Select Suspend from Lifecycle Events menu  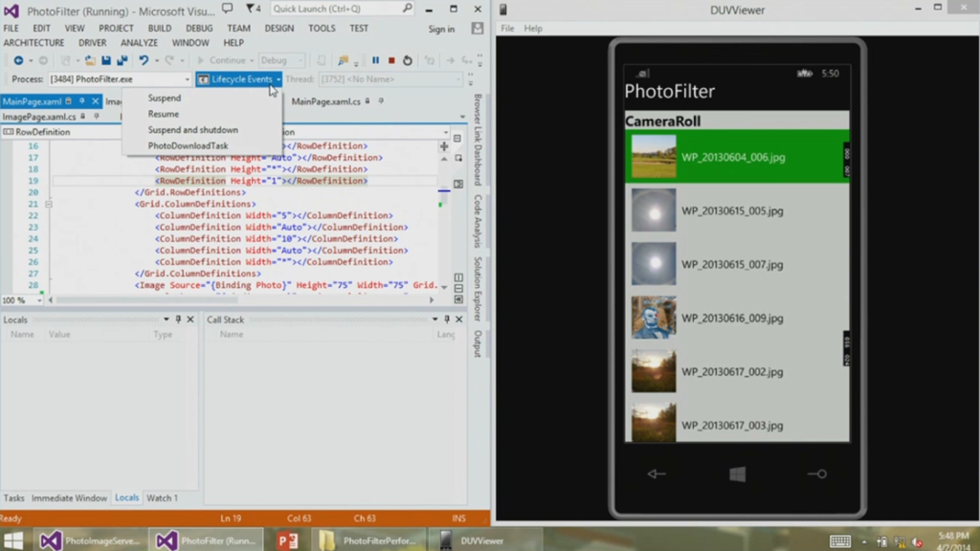click(165, 99)
